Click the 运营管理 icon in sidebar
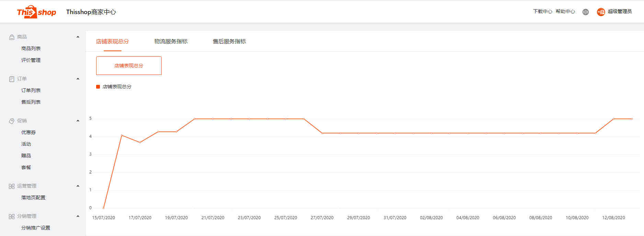Viewport: 644px width, 236px height. tap(12, 186)
